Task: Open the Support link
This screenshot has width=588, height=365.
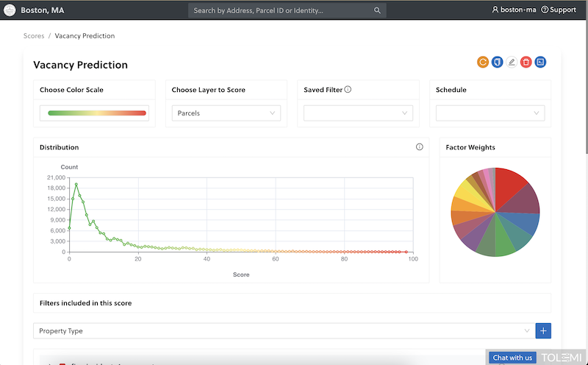Action: [x=559, y=10]
